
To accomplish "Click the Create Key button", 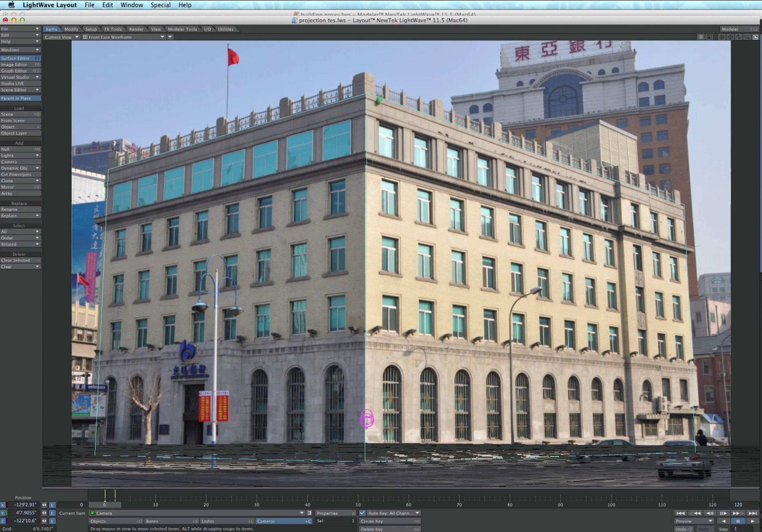I will click(390, 521).
